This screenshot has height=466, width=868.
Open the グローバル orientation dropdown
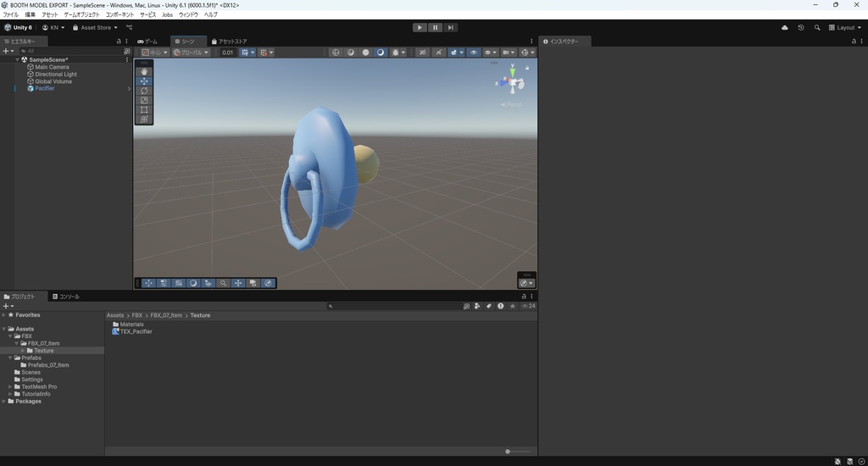pos(191,52)
